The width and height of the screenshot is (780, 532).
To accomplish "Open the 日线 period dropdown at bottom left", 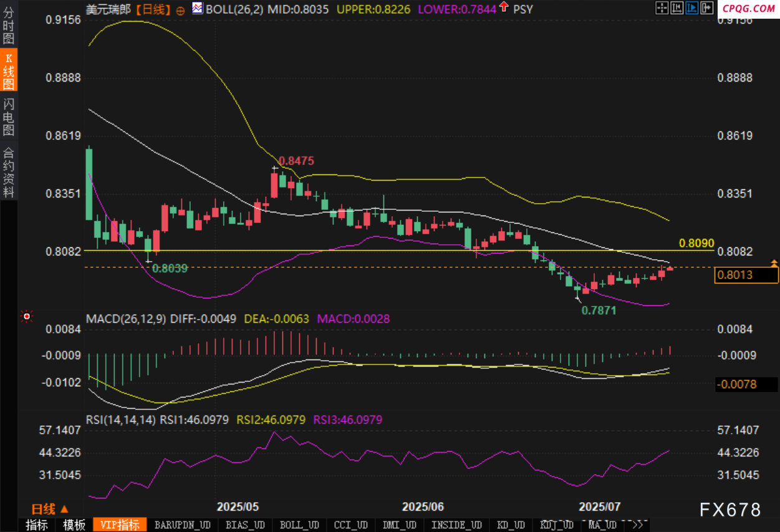I will coord(50,509).
